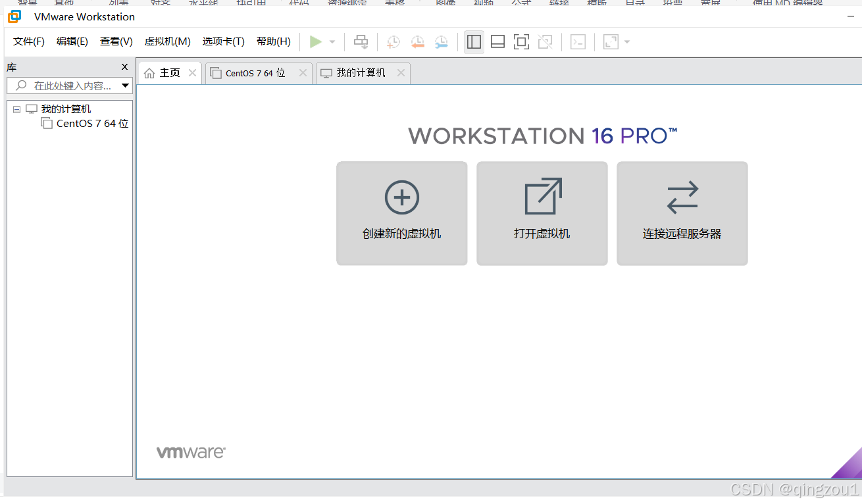
Task: Switch to the 主页 tab
Action: 170,73
